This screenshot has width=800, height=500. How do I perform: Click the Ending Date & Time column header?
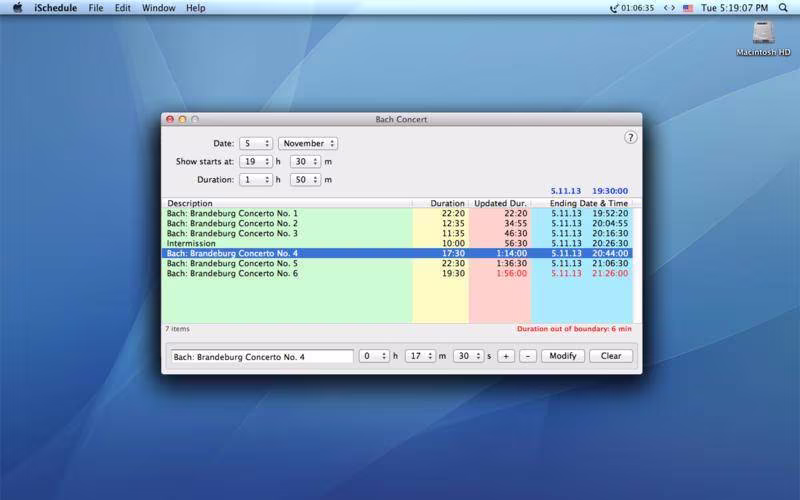coord(582,203)
